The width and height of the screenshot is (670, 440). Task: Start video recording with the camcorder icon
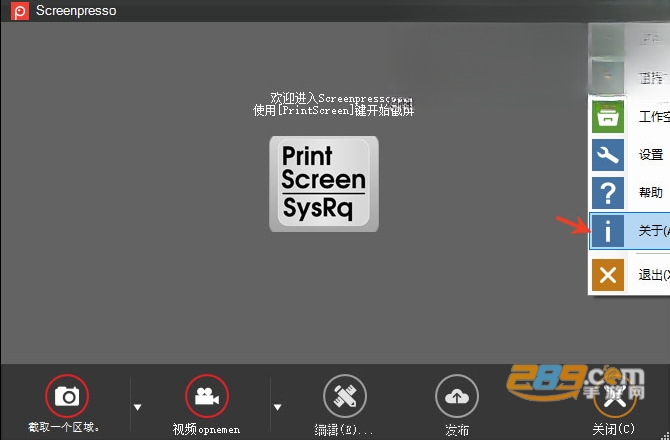[207, 396]
